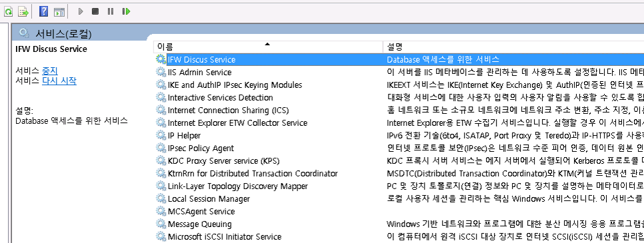Select Internet Explorer ETW Collector Service name
Screen dimensions: 644x243
point(237,122)
